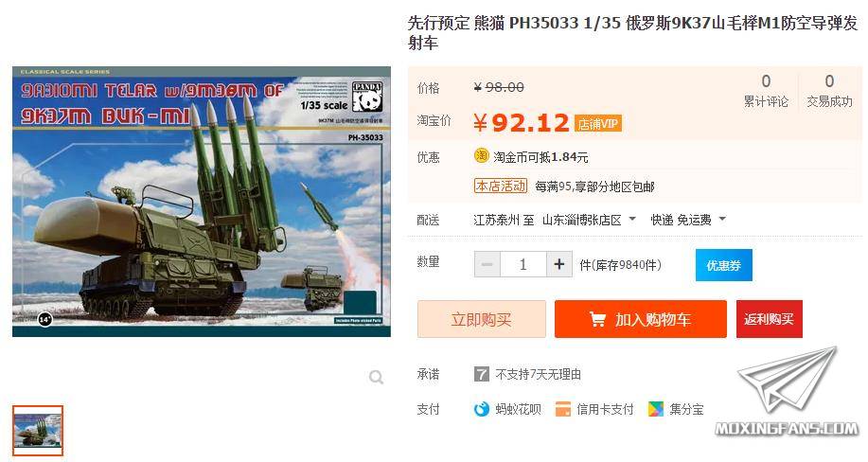Viewport: 868px width, 462px height.
Task: Click the 立即购买 buy now button
Action: [x=482, y=319]
